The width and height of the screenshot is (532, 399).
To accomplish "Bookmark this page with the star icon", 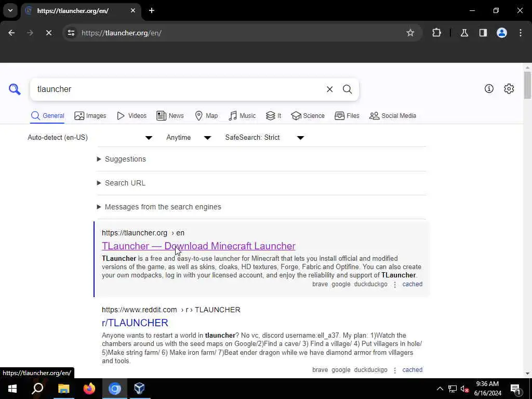I will 410,33.
